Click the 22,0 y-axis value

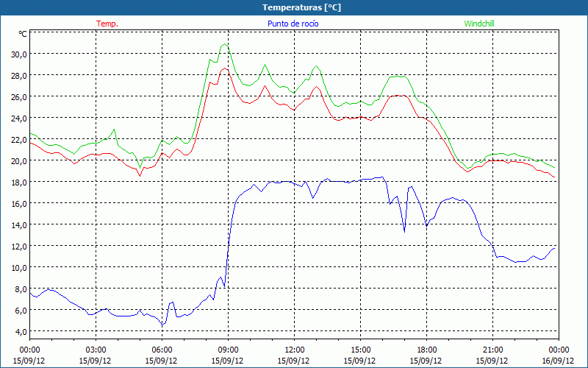tap(19, 140)
